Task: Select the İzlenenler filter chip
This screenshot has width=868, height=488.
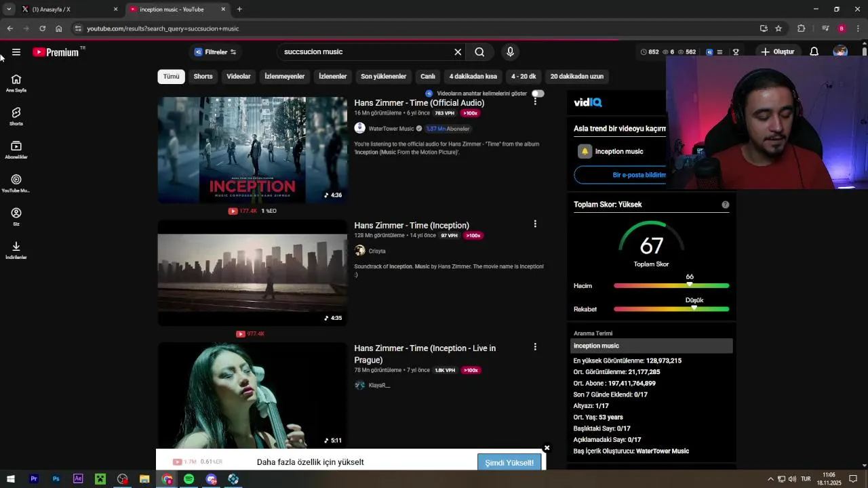Action: tap(333, 77)
